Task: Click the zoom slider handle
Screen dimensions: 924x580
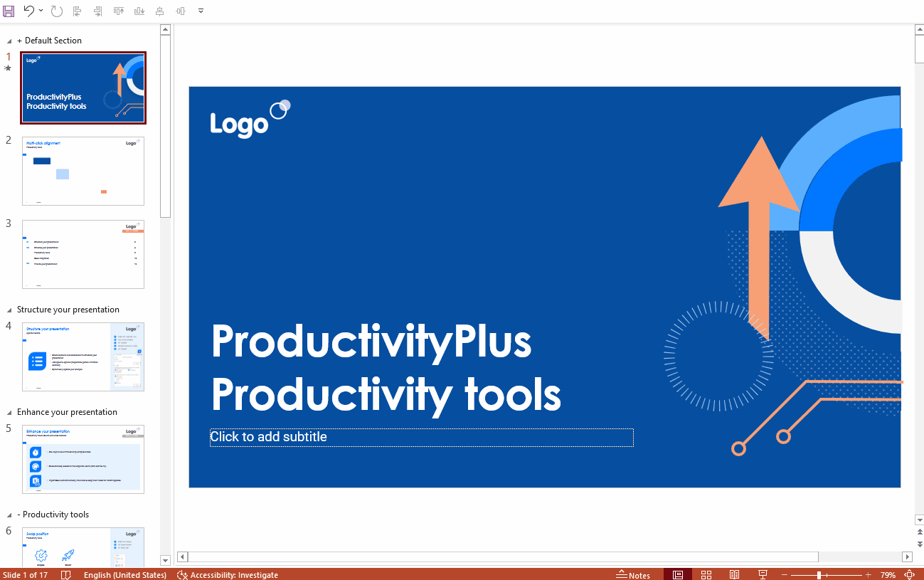Action: [819, 574]
